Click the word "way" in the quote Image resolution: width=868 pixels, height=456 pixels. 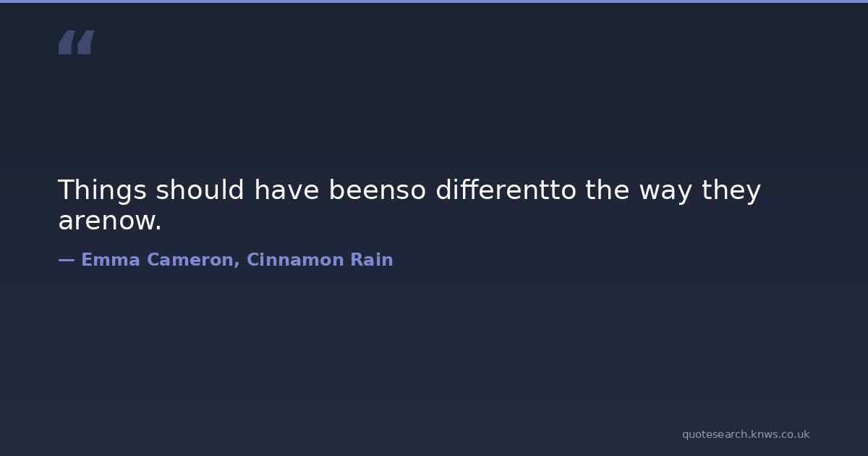click(665, 190)
